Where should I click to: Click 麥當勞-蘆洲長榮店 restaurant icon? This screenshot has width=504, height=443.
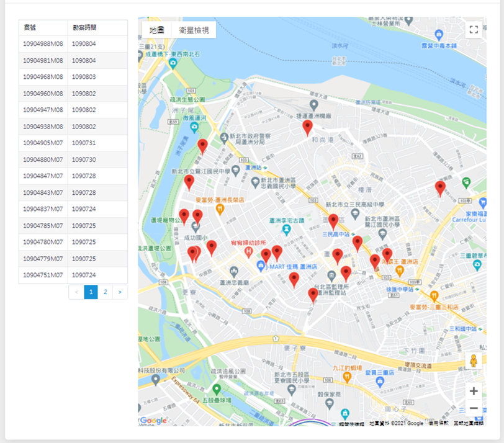pos(220,209)
